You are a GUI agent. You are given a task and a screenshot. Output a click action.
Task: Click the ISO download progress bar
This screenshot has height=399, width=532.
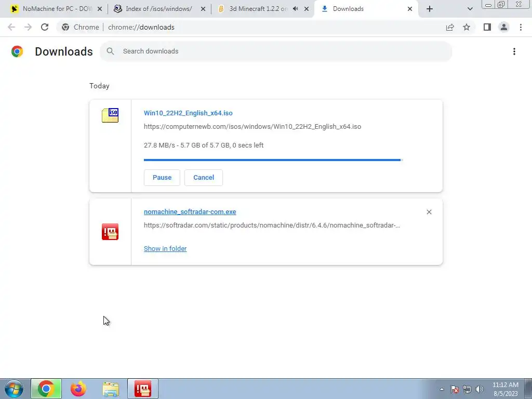pyautogui.click(x=273, y=160)
